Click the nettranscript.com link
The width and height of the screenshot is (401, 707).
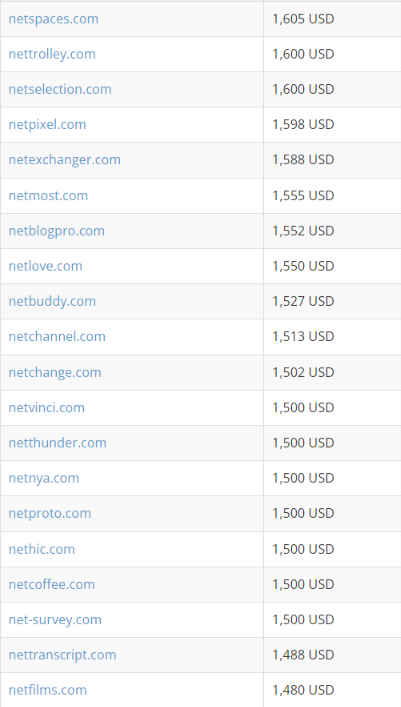(62, 655)
